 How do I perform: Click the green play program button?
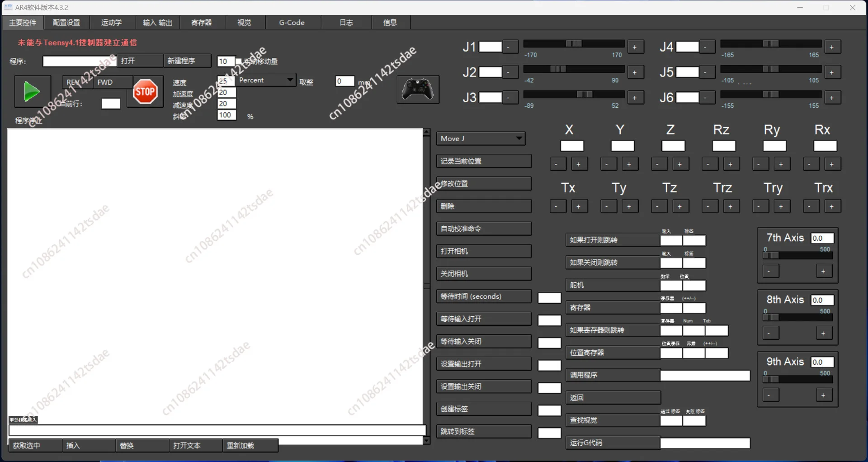(32, 91)
